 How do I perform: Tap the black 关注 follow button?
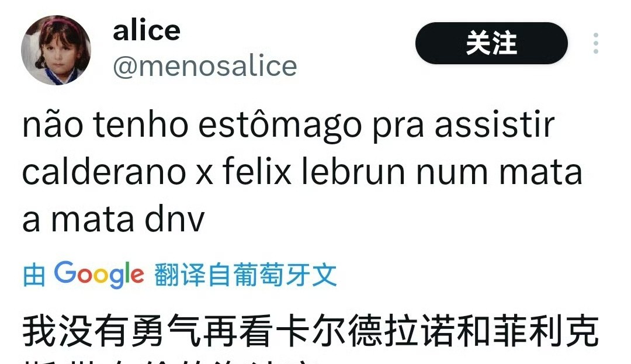pos(491,43)
